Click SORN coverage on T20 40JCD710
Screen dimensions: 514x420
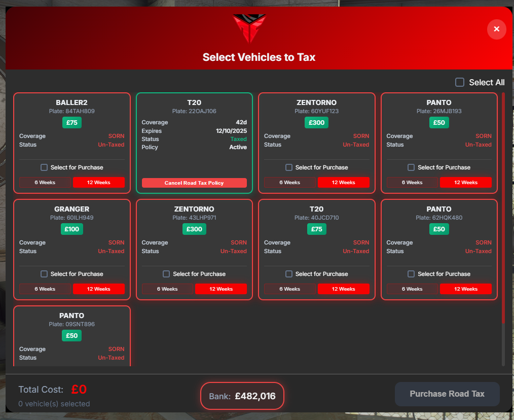coord(361,243)
